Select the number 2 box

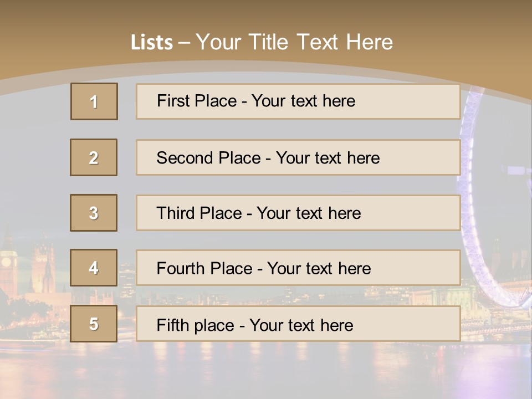click(x=94, y=157)
